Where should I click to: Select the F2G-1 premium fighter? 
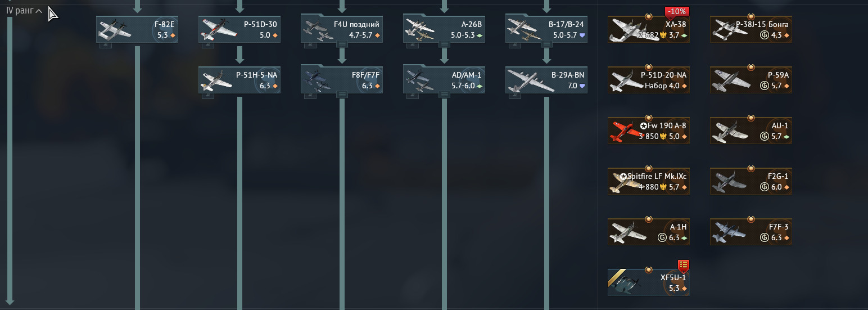[x=751, y=181]
